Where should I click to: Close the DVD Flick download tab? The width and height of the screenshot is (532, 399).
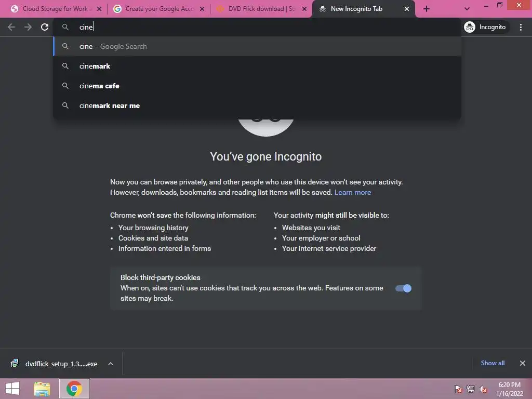click(x=304, y=9)
